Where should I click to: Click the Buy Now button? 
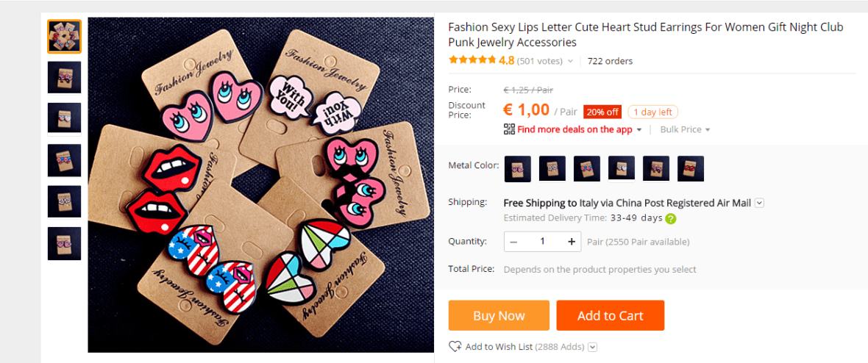pos(499,315)
